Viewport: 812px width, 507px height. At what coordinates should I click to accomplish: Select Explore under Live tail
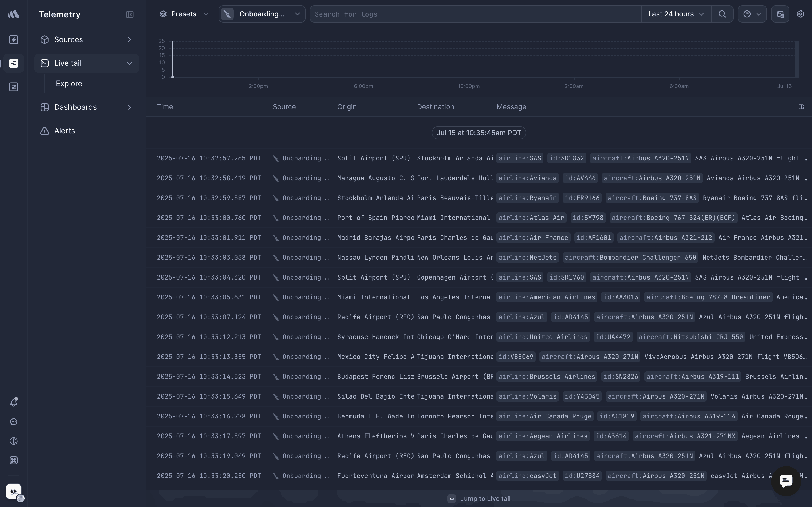click(69, 83)
